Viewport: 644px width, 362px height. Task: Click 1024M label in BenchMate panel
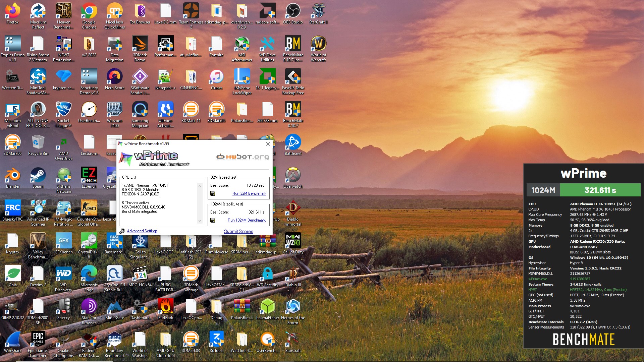543,190
